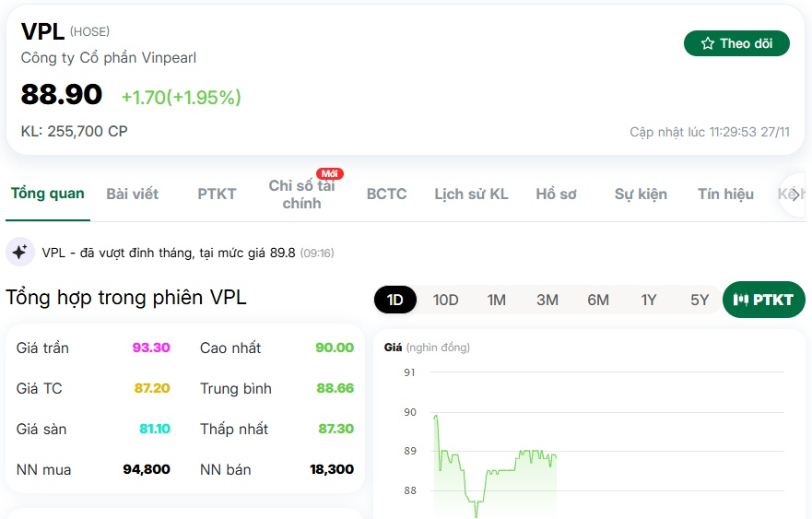Screen dimensions: 812x519
Task: Click the sparkle AI insight icon
Action: (20, 253)
